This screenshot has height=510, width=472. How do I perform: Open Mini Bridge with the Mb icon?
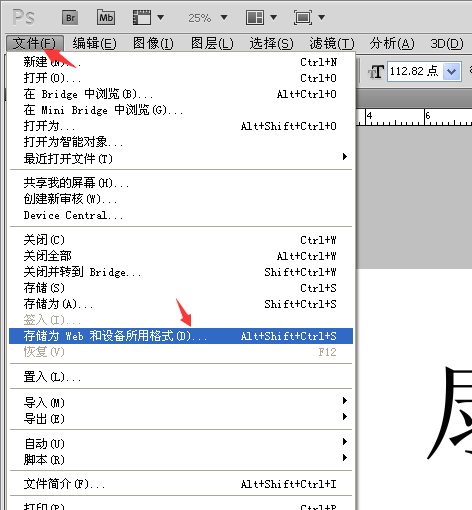pyautogui.click(x=106, y=17)
